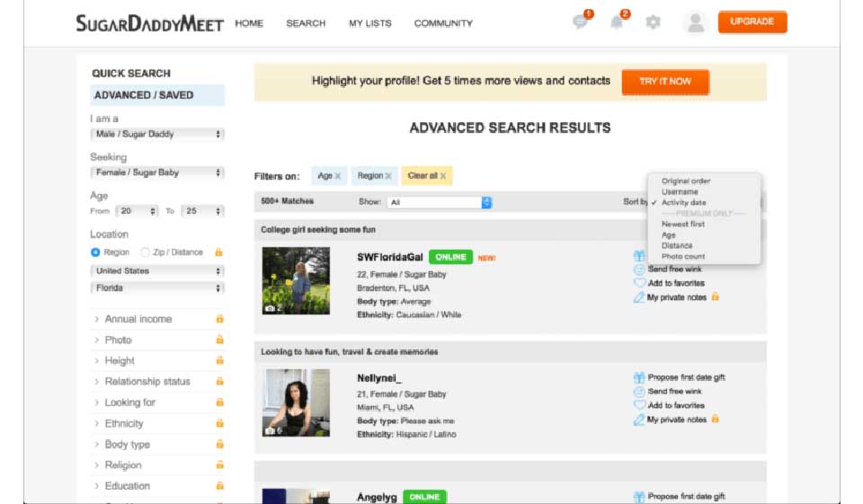Open the settings gear icon
863x504 pixels.
tap(653, 22)
